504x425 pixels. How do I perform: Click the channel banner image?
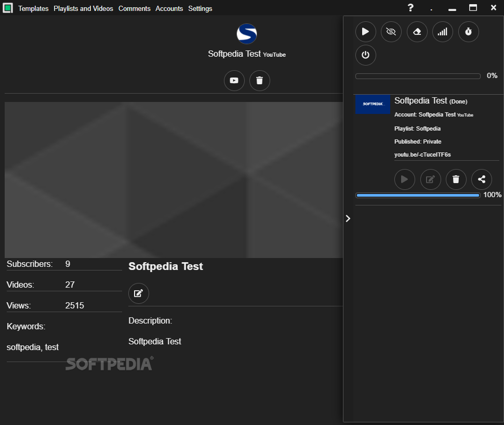[174, 180]
